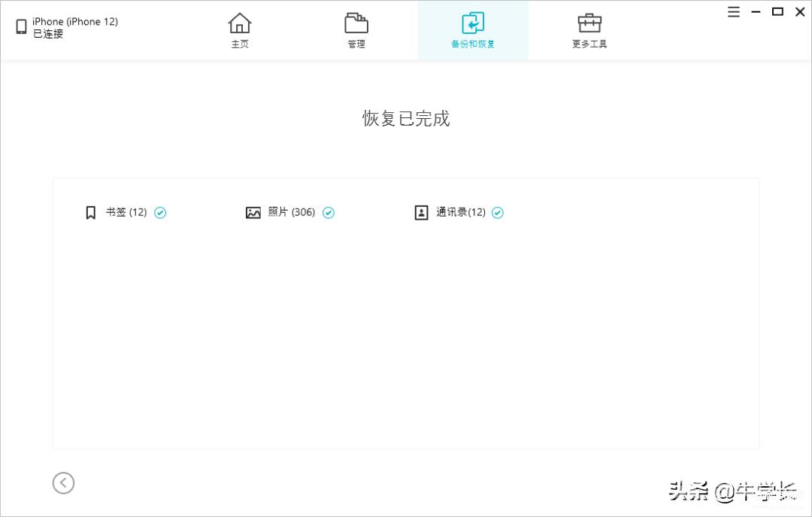Select the 书签 (12) label
Image resolution: width=812 pixels, height=517 pixels.
coord(126,212)
